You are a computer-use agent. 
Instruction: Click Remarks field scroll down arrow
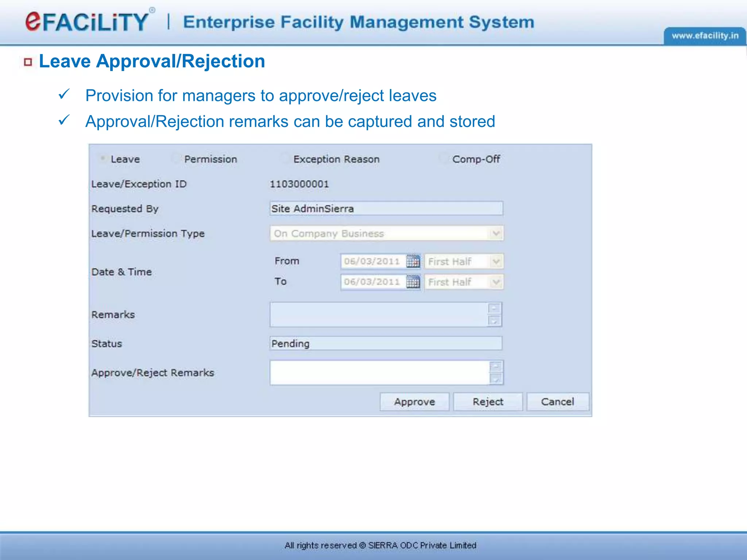click(x=494, y=321)
